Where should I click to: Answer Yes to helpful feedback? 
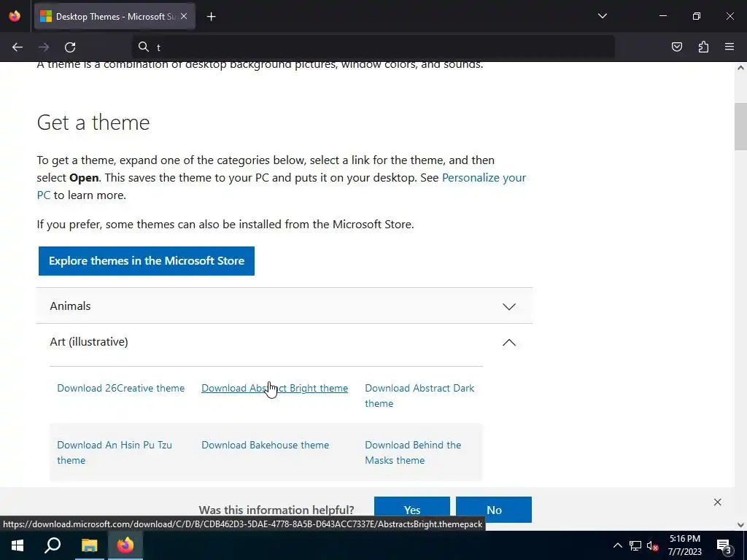[x=412, y=510]
